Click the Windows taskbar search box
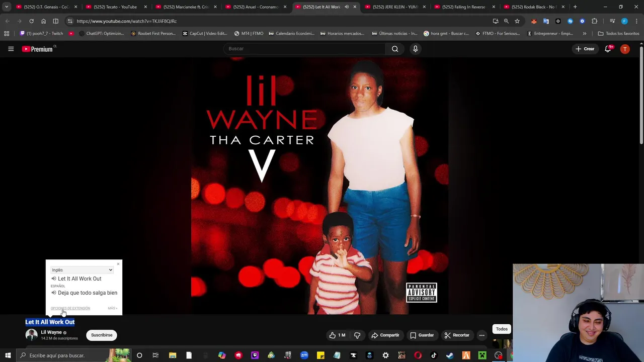 [x=73, y=355]
